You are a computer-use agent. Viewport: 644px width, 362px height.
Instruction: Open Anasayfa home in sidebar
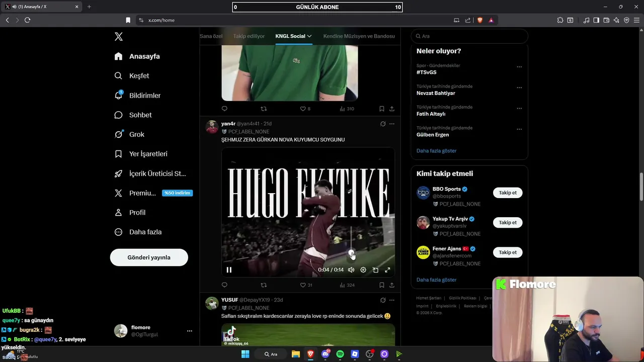(x=137, y=56)
